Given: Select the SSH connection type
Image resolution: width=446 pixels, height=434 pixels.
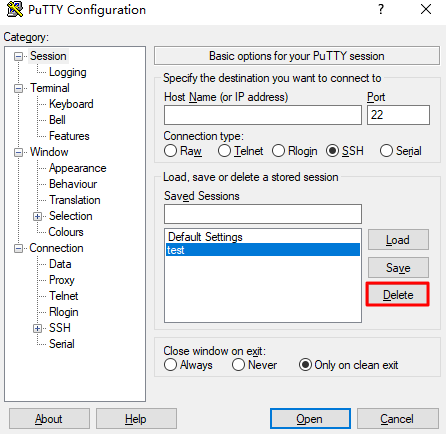Looking at the screenshot, I should point(332,151).
